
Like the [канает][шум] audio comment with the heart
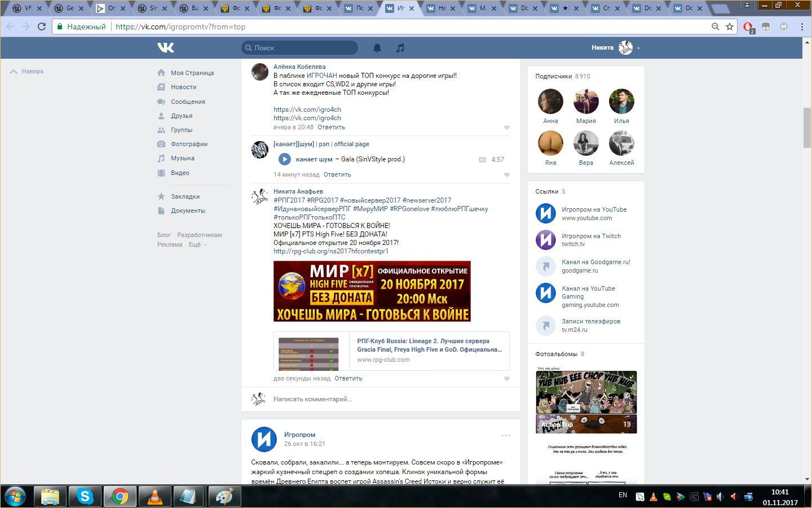pos(506,175)
